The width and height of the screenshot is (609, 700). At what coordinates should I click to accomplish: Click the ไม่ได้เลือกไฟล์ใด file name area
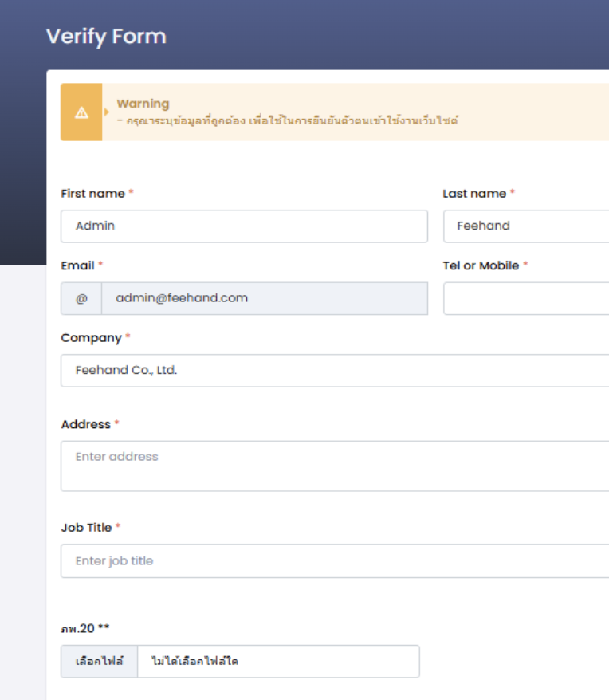[x=278, y=661]
